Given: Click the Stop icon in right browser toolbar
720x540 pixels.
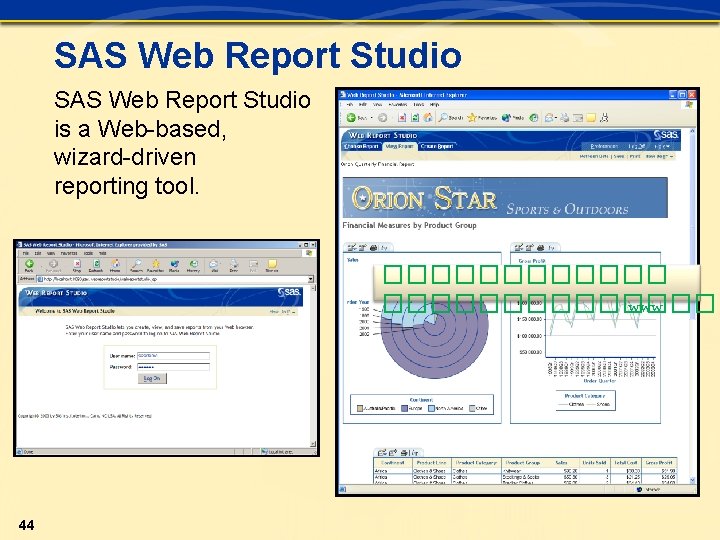Looking at the screenshot, I should (x=402, y=118).
